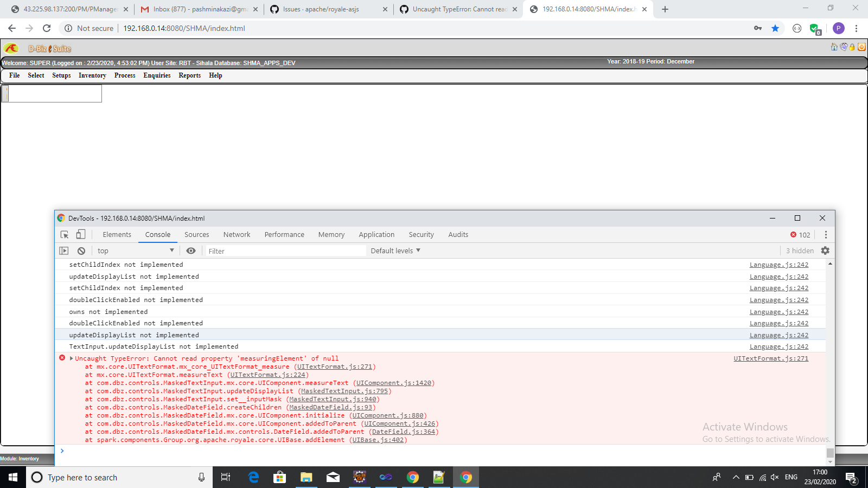Click the browser address bar URL
This screenshot has height=488, width=868.
(x=184, y=28)
